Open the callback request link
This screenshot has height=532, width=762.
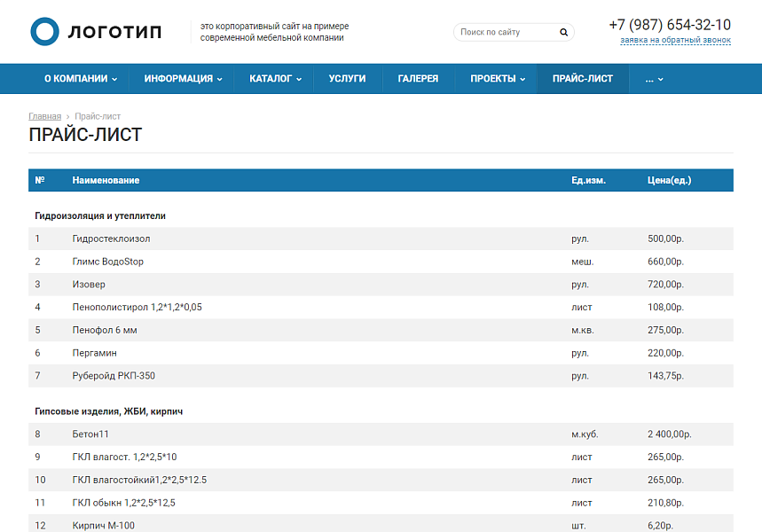[675, 41]
